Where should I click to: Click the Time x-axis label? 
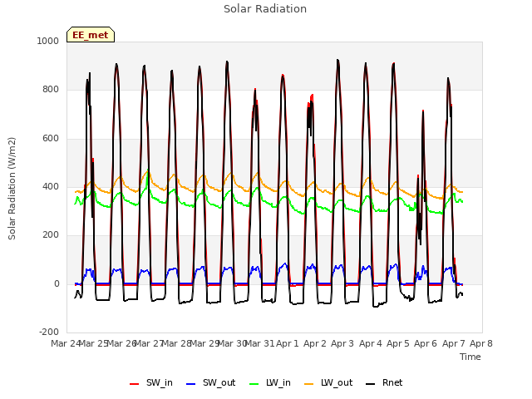coord(470,357)
